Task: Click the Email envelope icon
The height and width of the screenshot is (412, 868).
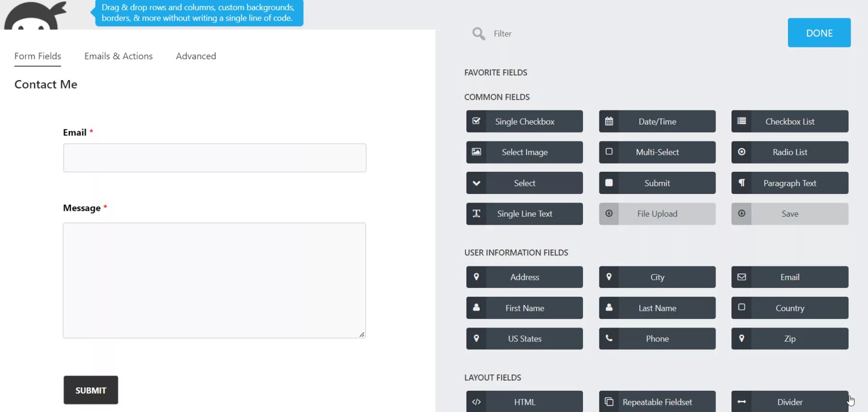Action: [742, 277]
